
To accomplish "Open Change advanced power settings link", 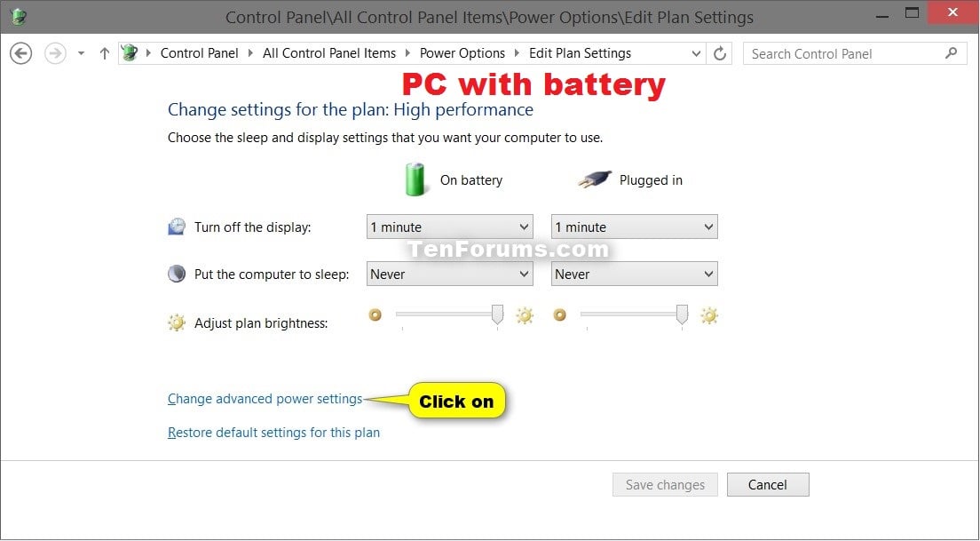I will [x=265, y=399].
